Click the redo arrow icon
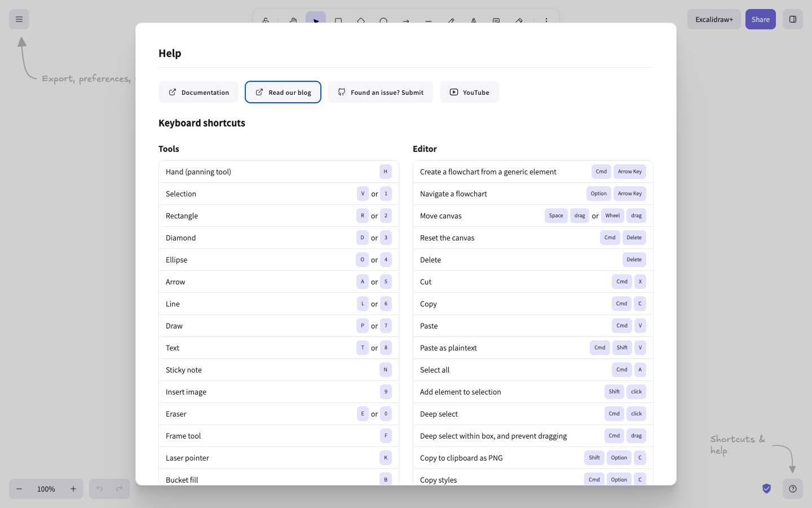The width and height of the screenshot is (812, 508). pos(120,489)
